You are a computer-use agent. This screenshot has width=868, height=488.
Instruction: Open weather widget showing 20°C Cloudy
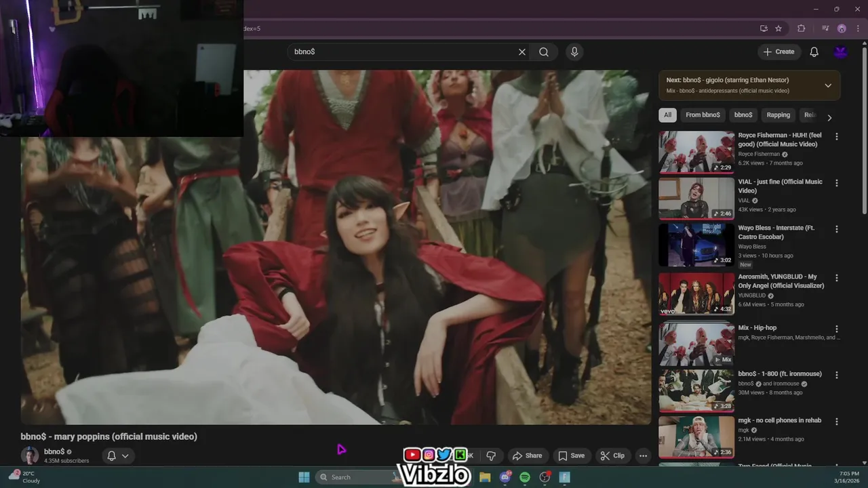point(24,477)
